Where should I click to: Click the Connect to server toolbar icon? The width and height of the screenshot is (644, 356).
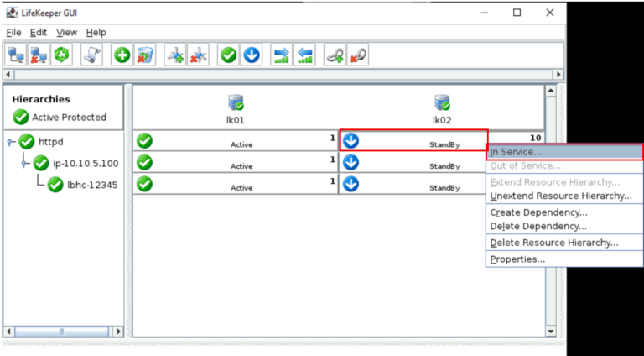point(17,55)
